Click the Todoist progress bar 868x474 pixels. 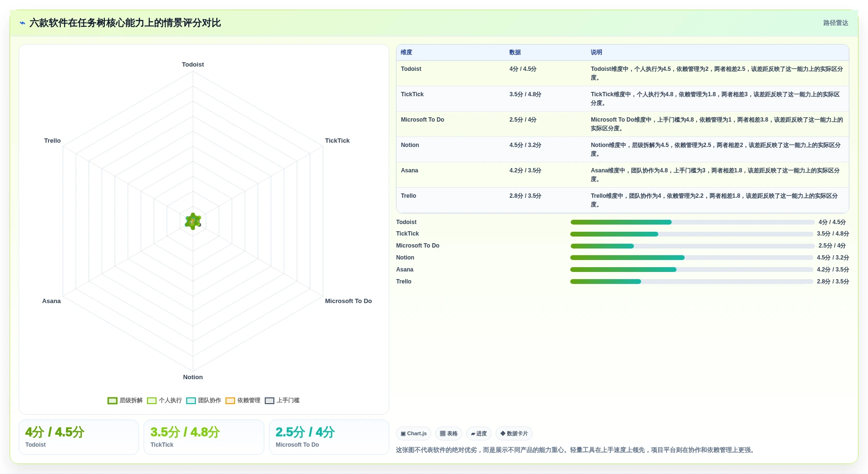point(692,222)
